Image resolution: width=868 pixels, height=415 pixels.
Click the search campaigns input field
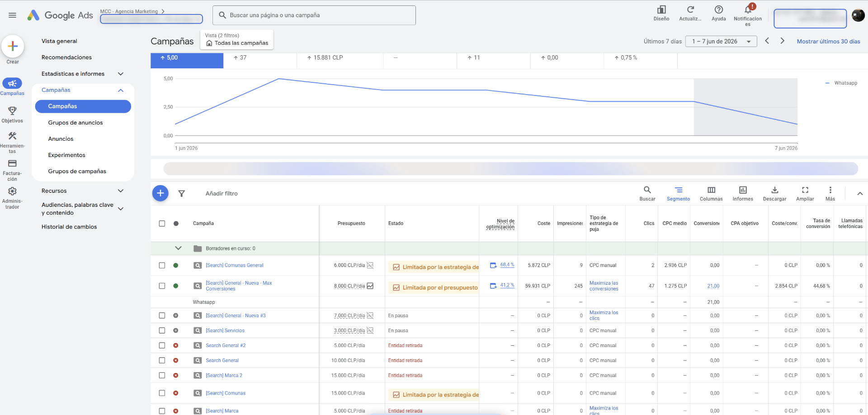coord(314,15)
